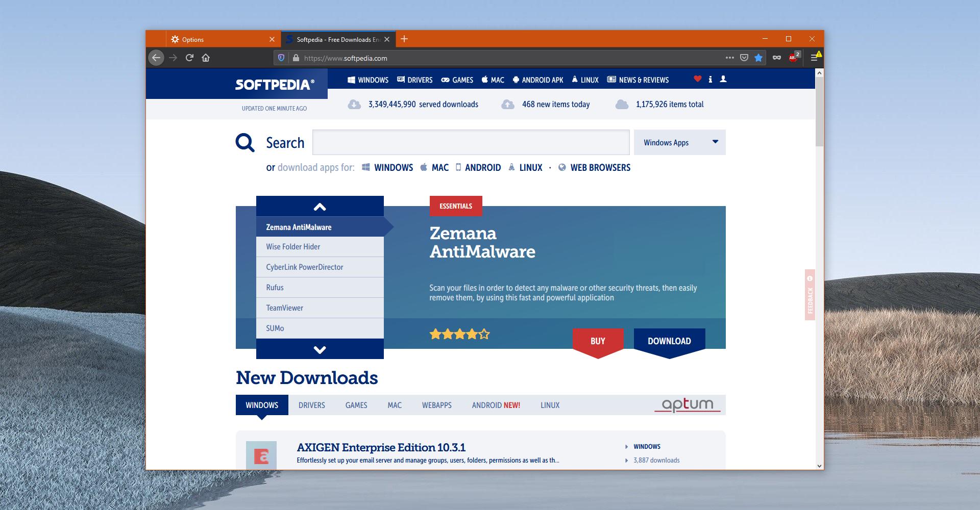This screenshot has width=980, height=510.
Task: Expand the Windows Apps dropdown
Action: 679,142
